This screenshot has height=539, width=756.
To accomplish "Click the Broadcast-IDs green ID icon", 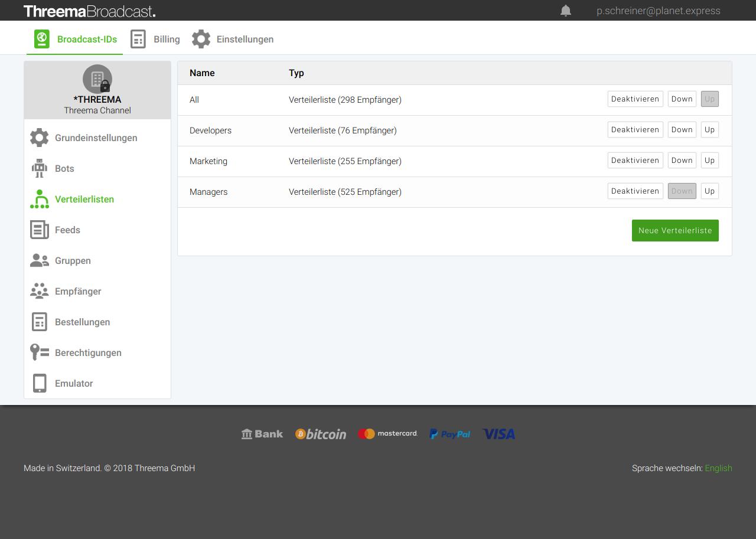I will point(41,39).
